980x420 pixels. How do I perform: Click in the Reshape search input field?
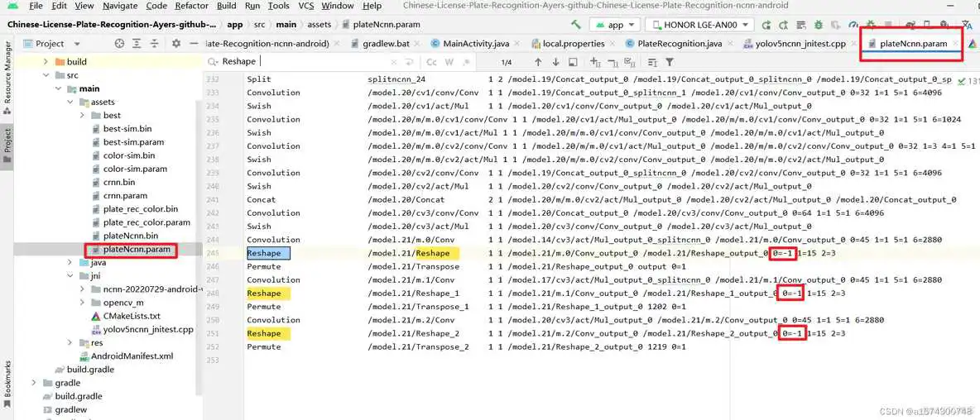tap(331, 62)
